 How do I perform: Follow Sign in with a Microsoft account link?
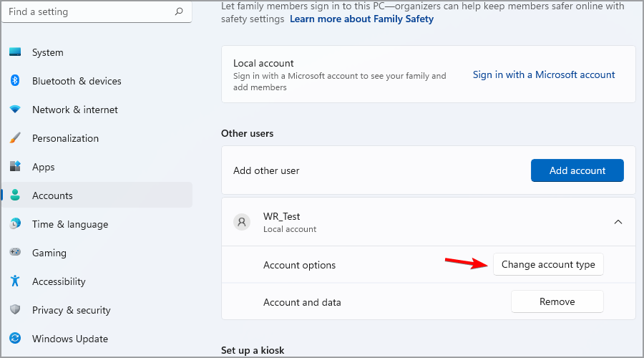click(544, 74)
